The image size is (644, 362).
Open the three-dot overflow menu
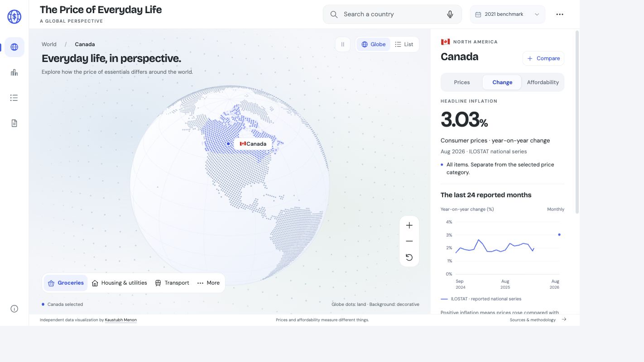click(x=560, y=14)
